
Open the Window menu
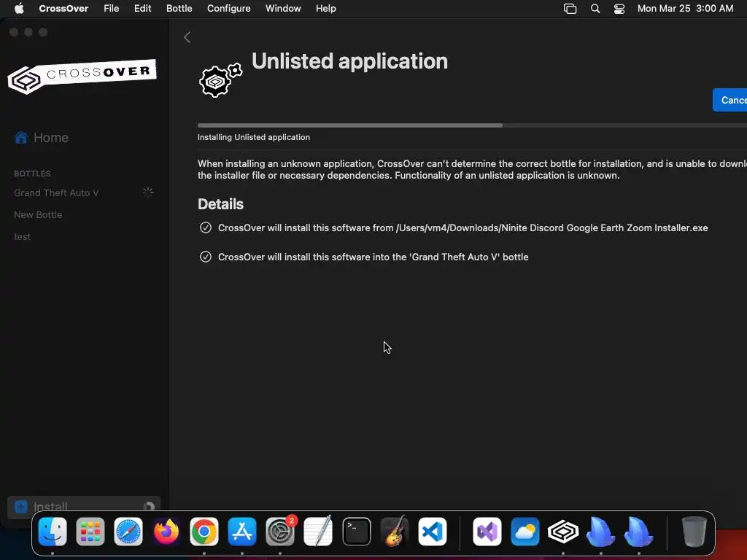click(283, 9)
